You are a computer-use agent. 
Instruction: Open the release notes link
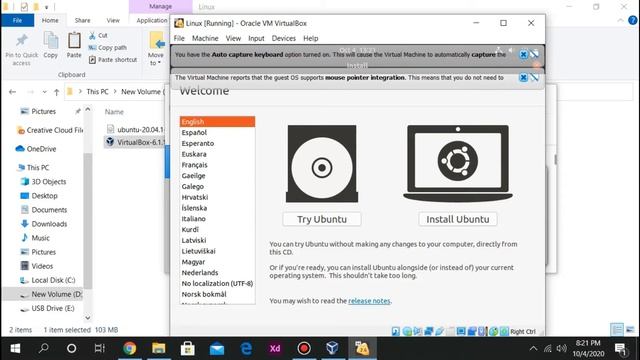pyautogui.click(x=369, y=301)
